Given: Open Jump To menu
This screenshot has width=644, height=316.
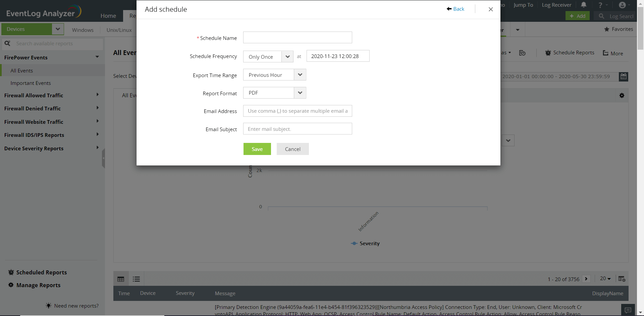Looking at the screenshot, I should [523, 5].
